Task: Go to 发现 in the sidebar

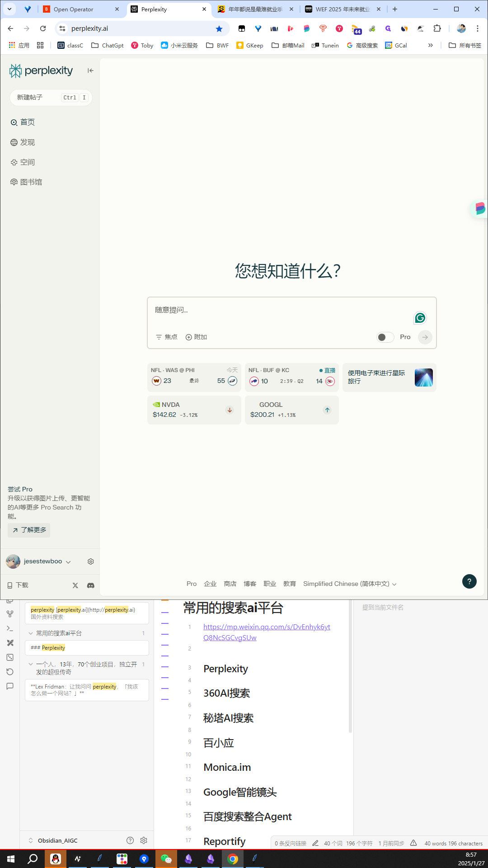Action: click(x=27, y=142)
